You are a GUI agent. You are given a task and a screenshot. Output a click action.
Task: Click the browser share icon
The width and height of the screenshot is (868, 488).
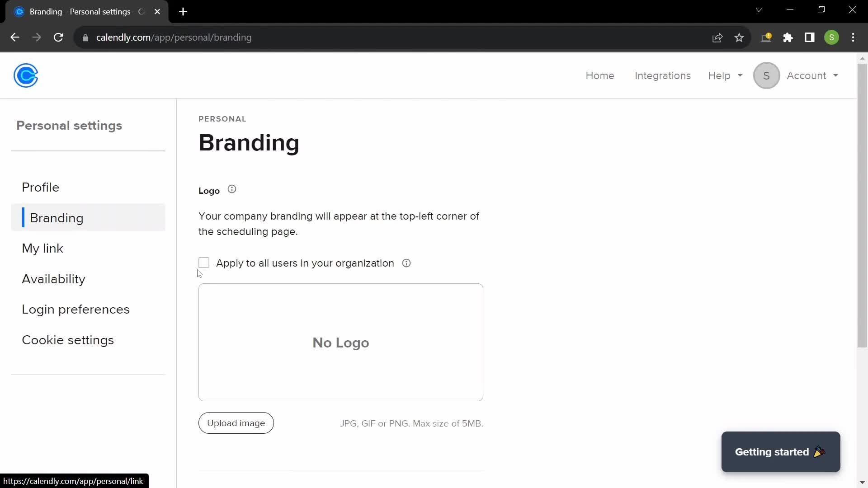click(x=717, y=38)
